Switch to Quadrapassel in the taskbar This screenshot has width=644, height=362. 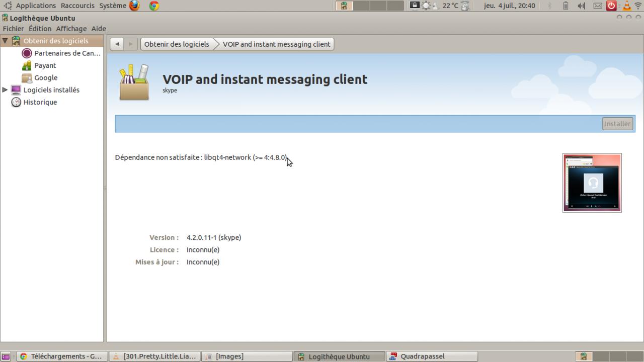pyautogui.click(x=432, y=356)
